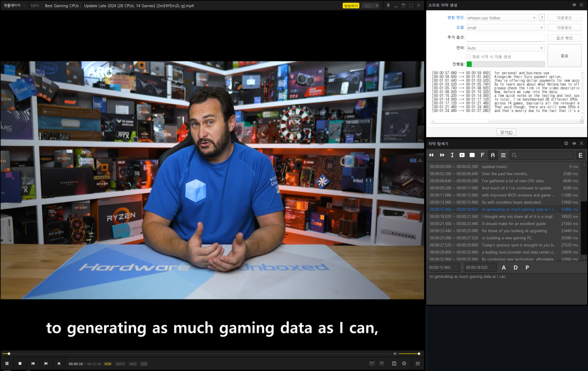Click the E button next to search
588x371 pixels.
click(581, 155)
